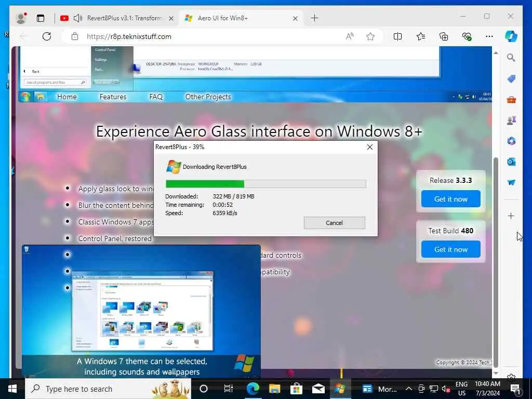Viewport: 532px width, 399px height.
Task: Open Task View on taskbar
Action: pyautogui.click(x=229, y=389)
